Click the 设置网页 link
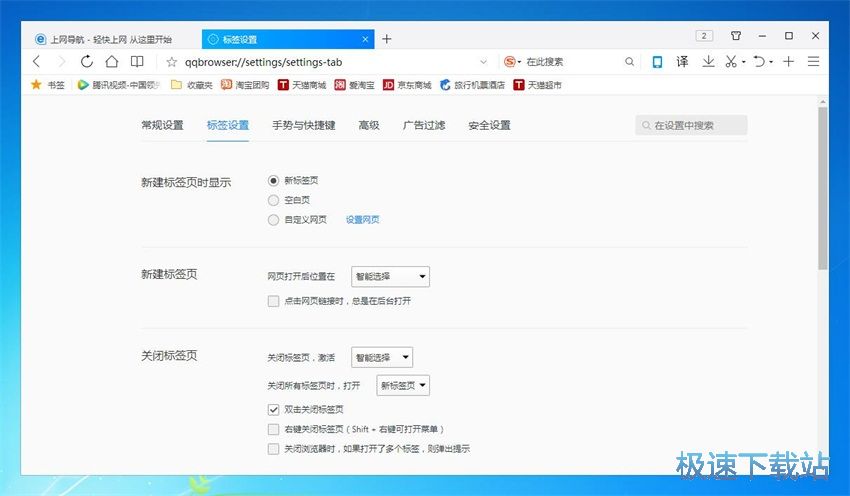Image resolution: width=850 pixels, height=496 pixels. (x=363, y=220)
